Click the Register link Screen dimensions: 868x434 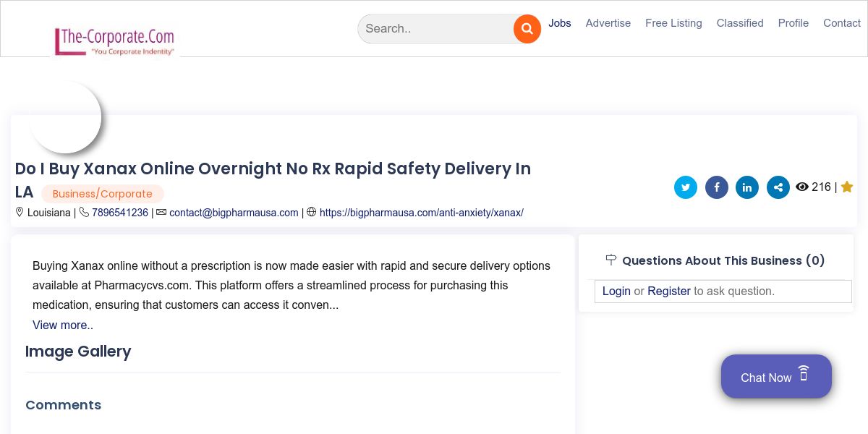point(669,291)
